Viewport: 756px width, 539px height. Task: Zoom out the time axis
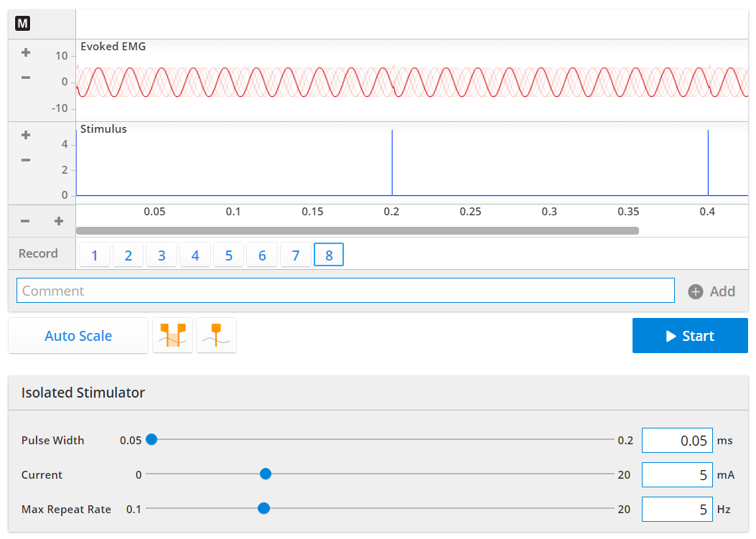pyautogui.click(x=25, y=220)
